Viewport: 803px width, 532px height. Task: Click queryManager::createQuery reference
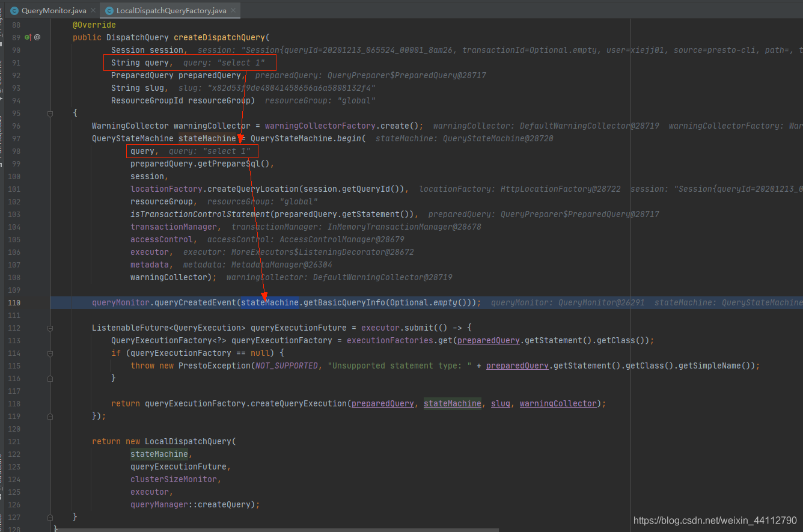[193, 504]
